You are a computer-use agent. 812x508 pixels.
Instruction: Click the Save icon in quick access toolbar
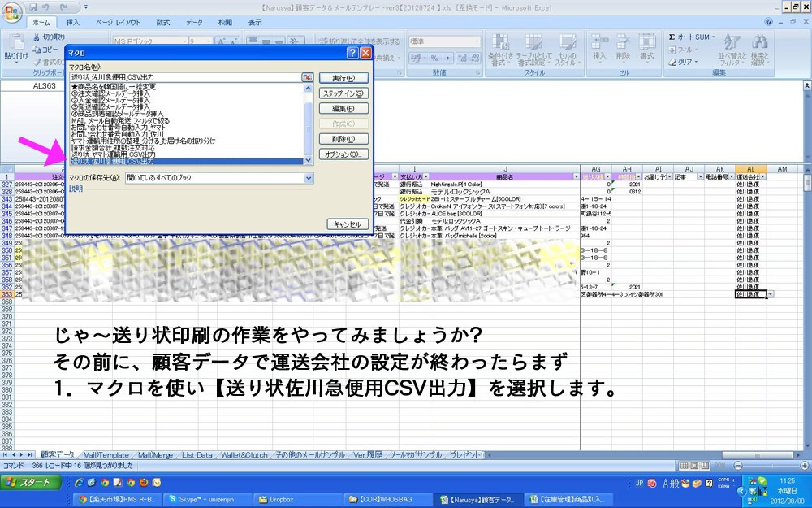coord(33,7)
